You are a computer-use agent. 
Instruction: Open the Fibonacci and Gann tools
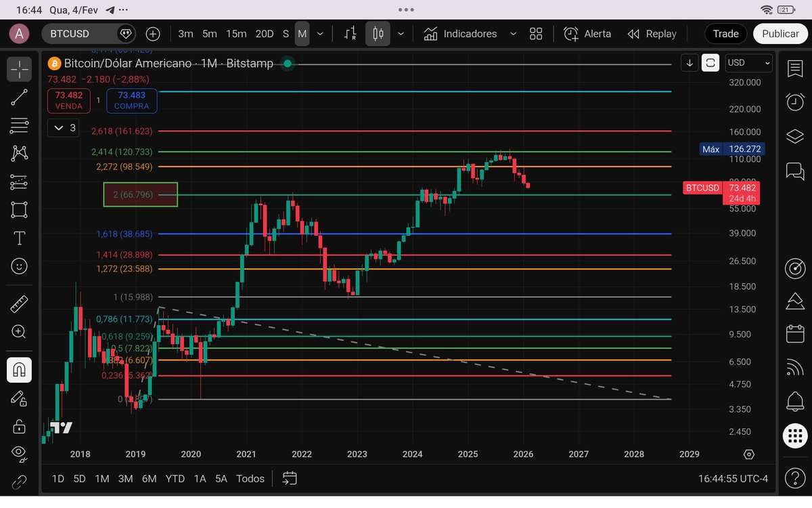[20, 125]
